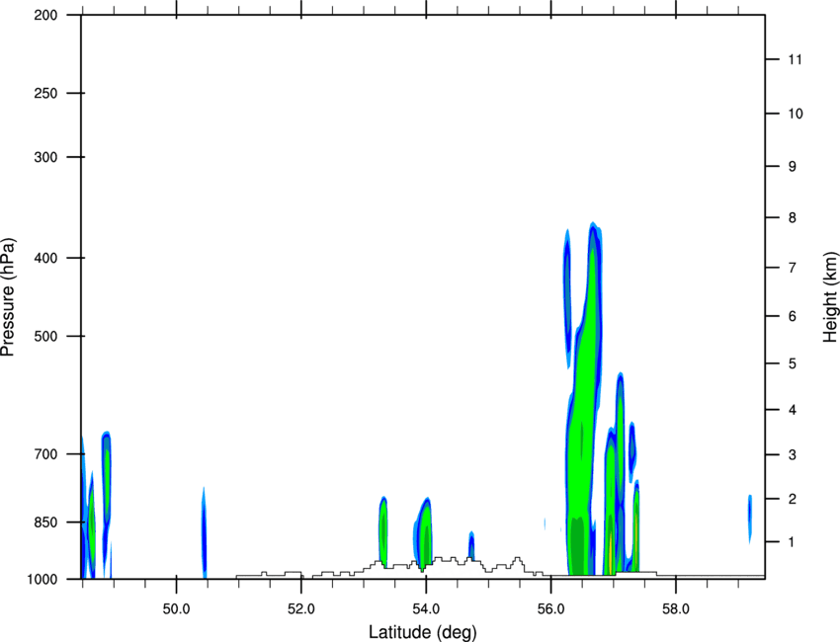
Task: Click the 4 km height label
Action: tap(793, 410)
